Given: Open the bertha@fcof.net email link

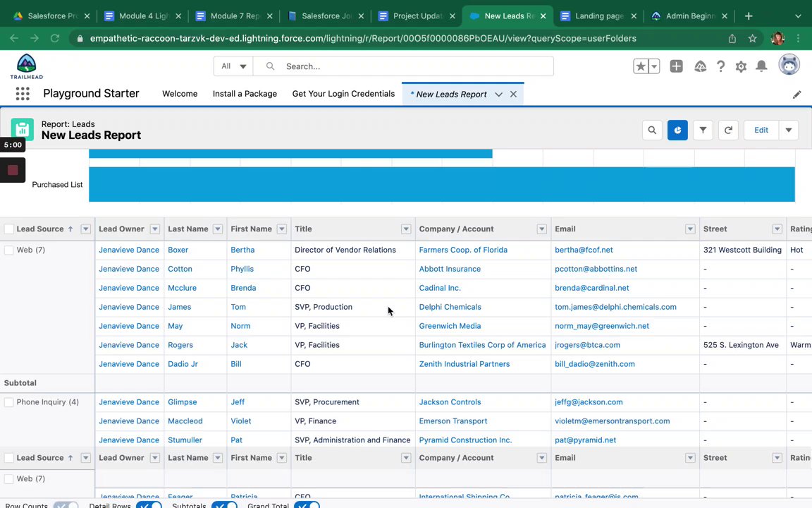Looking at the screenshot, I should point(584,250).
